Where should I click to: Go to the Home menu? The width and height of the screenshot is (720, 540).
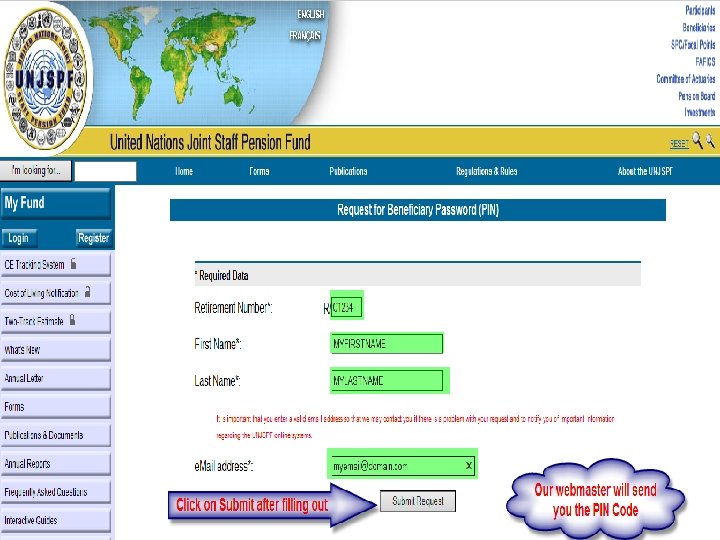(184, 171)
